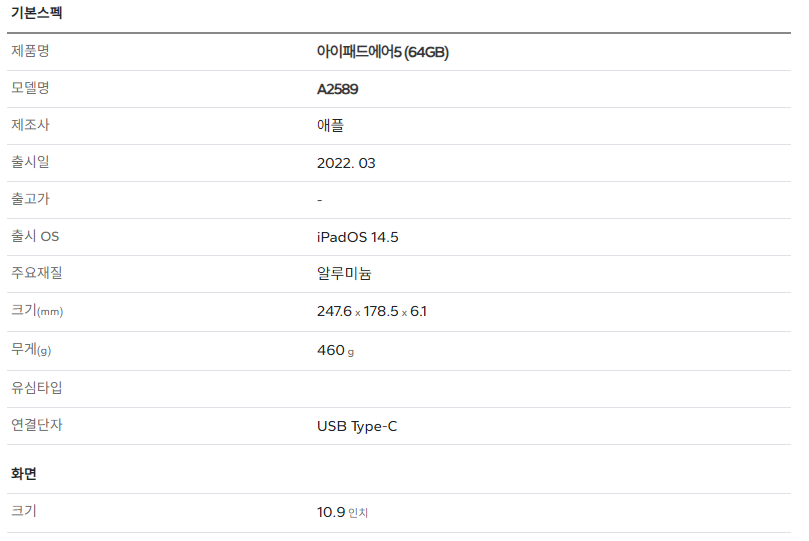This screenshot has height=541, width=809.
Task: Click the 유심타입 row label
Action: (37, 387)
